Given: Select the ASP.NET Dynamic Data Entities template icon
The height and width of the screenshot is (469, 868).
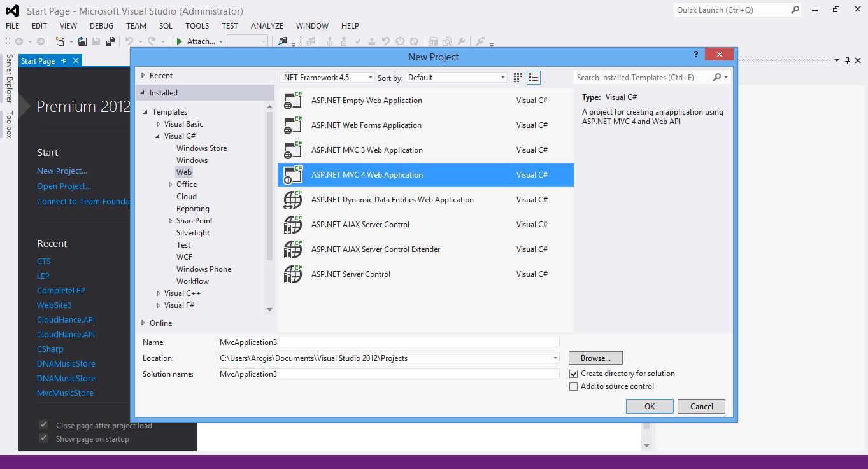Looking at the screenshot, I should click(292, 199).
